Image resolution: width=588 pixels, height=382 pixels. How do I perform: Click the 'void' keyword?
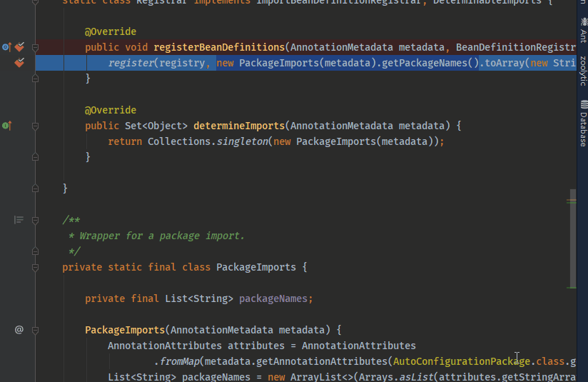(x=136, y=47)
